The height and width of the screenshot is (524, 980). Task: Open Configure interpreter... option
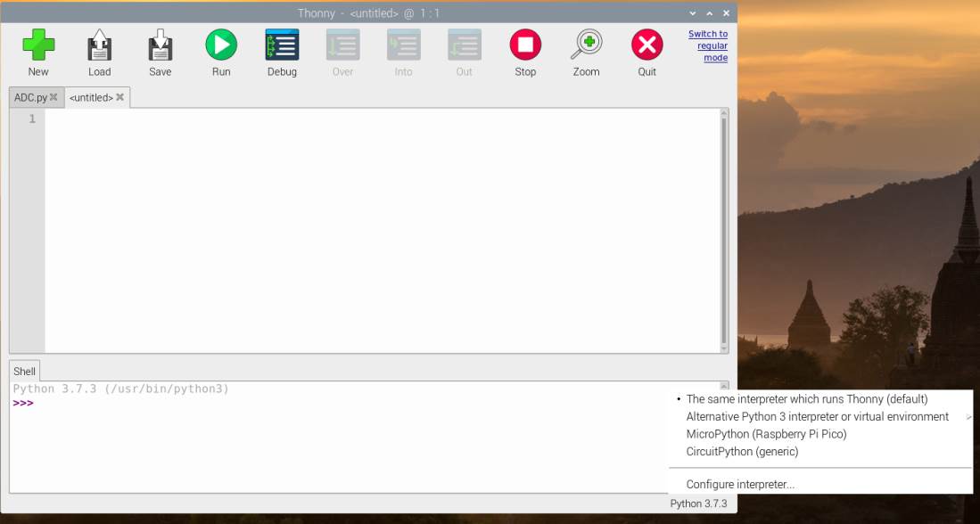(x=741, y=484)
